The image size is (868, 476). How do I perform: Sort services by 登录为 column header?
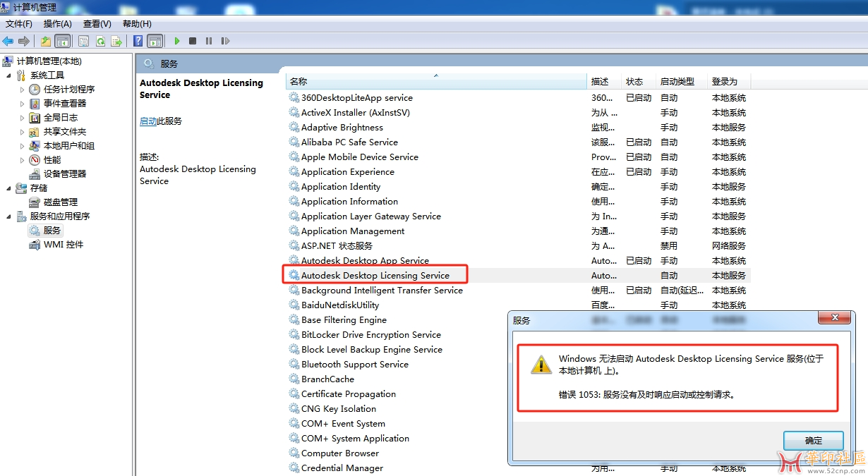(729, 81)
